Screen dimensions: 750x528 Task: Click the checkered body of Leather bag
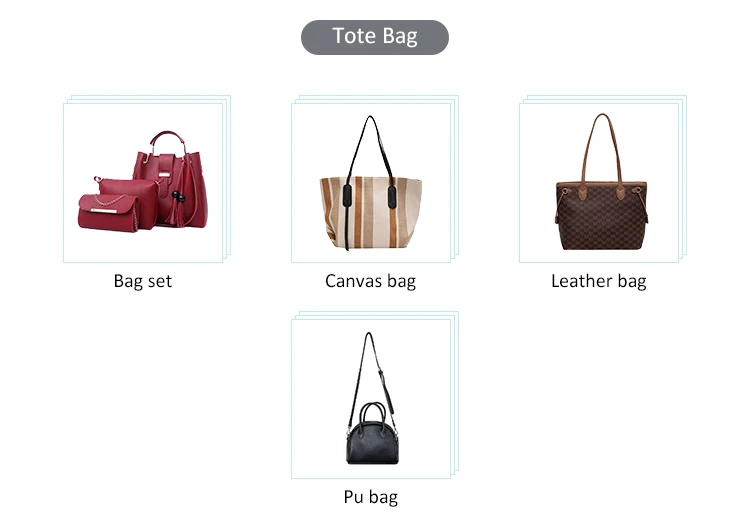pyautogui.click(x=602, y=219)
